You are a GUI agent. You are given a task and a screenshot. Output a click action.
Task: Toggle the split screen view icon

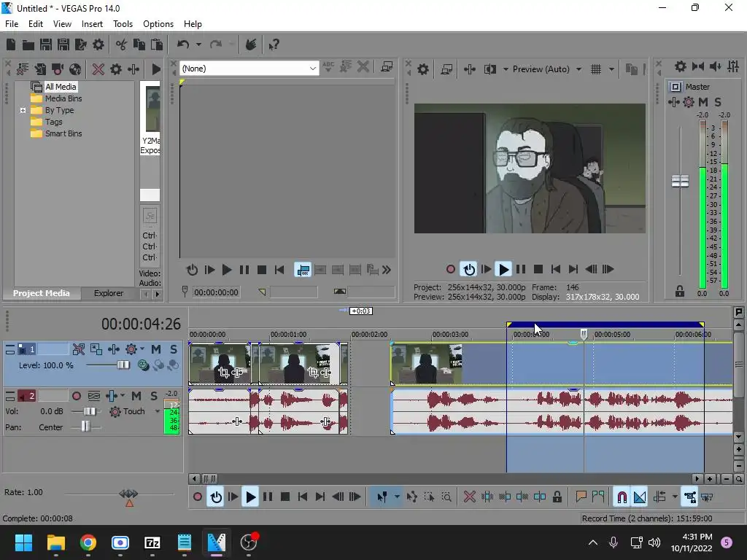coord(490,69)
